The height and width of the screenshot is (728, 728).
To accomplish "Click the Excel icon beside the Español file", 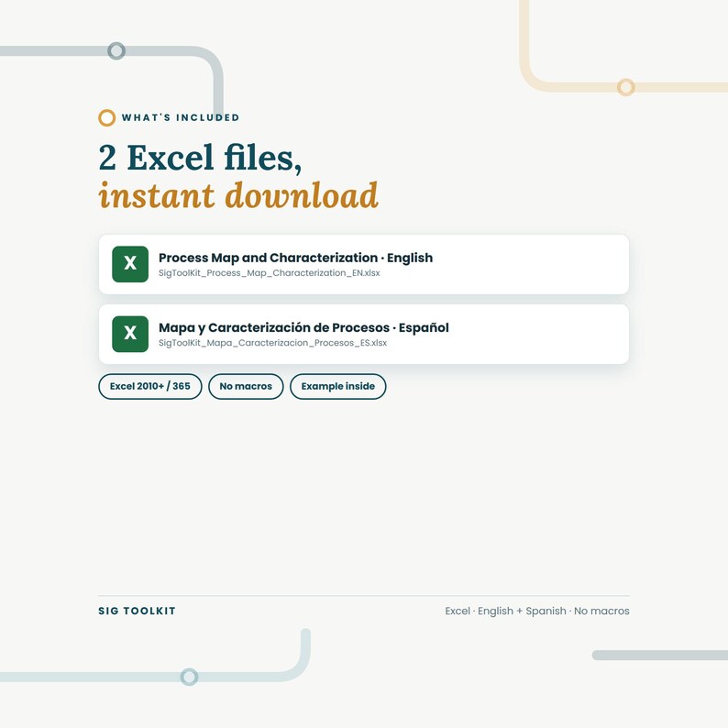I will pos(130,334).
